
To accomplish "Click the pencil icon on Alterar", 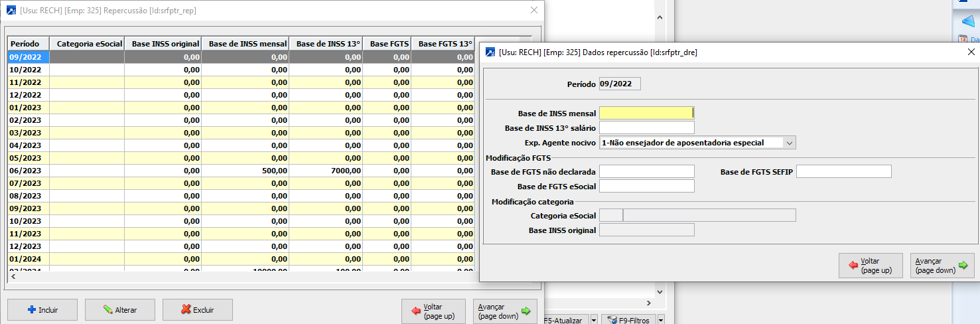I will point(108,309).
